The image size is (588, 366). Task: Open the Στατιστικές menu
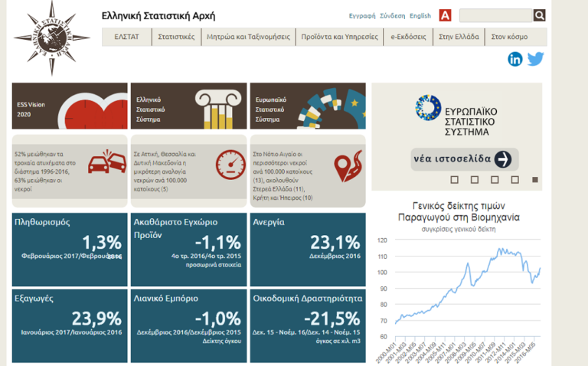176,37
